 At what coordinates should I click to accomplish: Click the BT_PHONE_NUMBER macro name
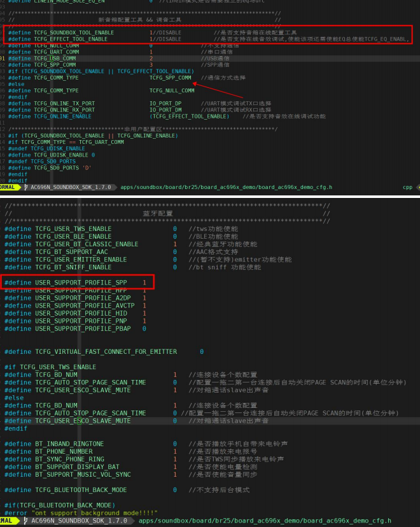(64, 452)
